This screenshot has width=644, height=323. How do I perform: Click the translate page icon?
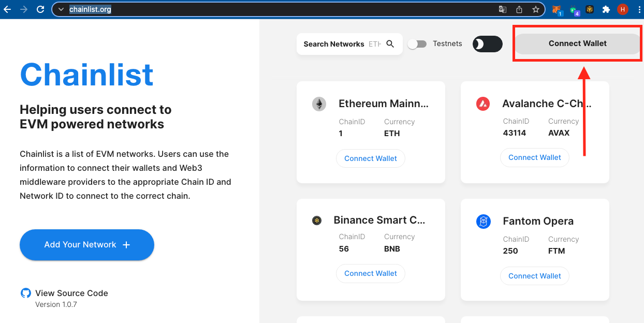[x=503, y=9]
